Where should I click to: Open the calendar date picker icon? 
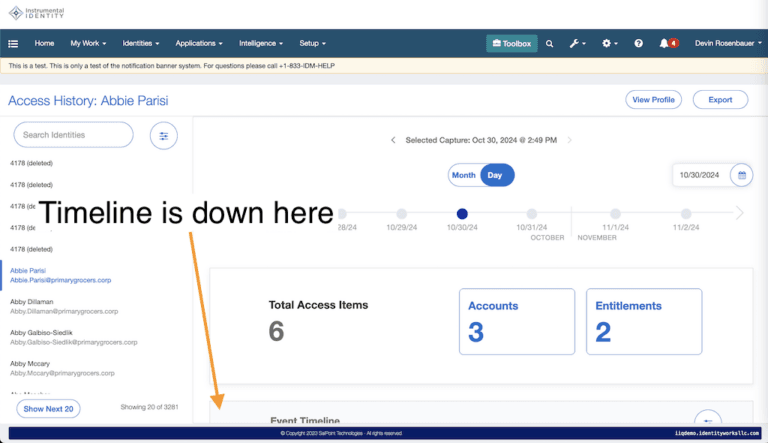[742, 175]
